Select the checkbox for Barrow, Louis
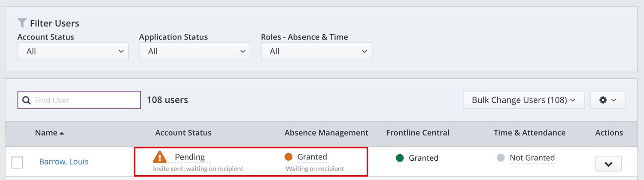 click(17, 162)
